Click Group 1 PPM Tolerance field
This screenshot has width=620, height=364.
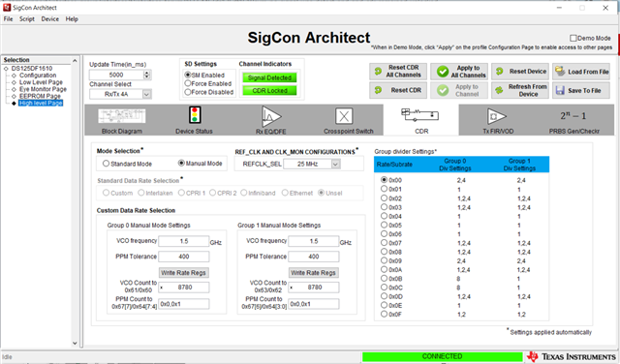click(x=314, y=257)
